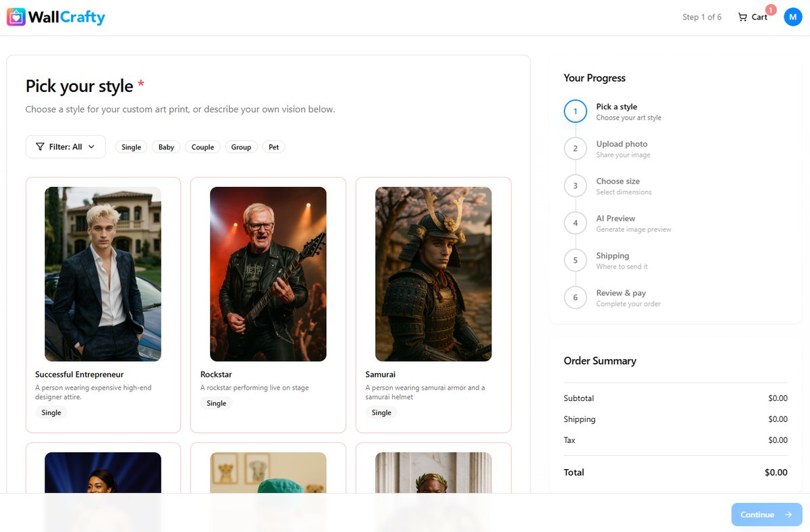The width and height of the screenshot is (810, 532).
Task: Open the shopping Cart with the notification badge
Action: click(752, 17)
